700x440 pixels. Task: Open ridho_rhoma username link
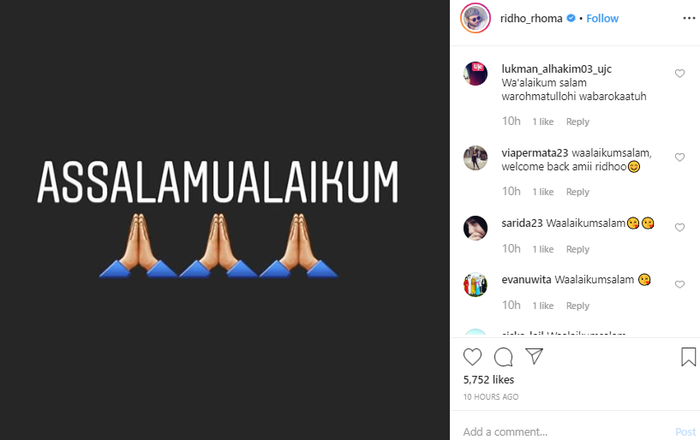(x=531, y=18)
